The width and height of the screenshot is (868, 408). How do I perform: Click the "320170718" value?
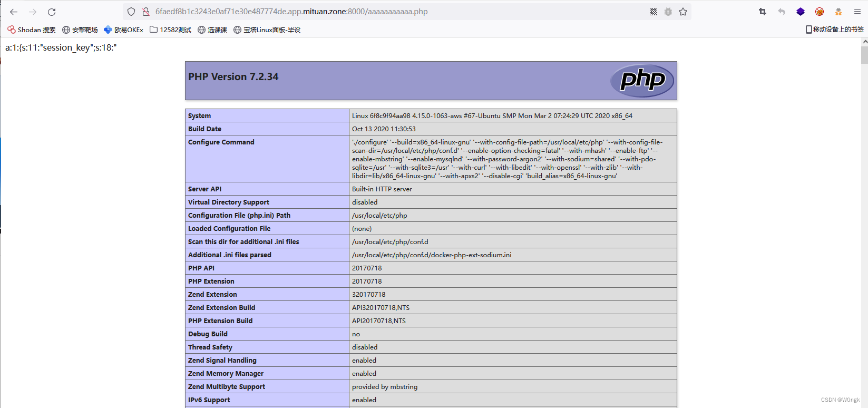pos(369,295)
